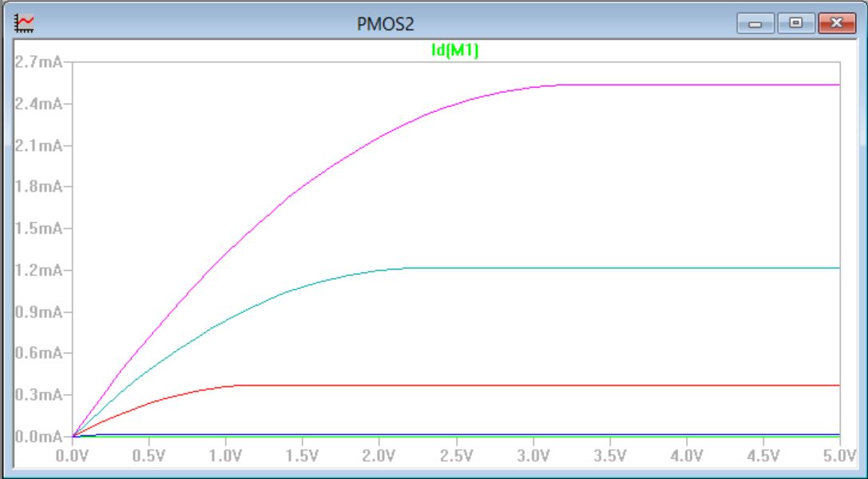Viewport: 868px width, 479px height.
Task: Click the 1.2mA vertical axis label
Action: click(x=39, y=270)
